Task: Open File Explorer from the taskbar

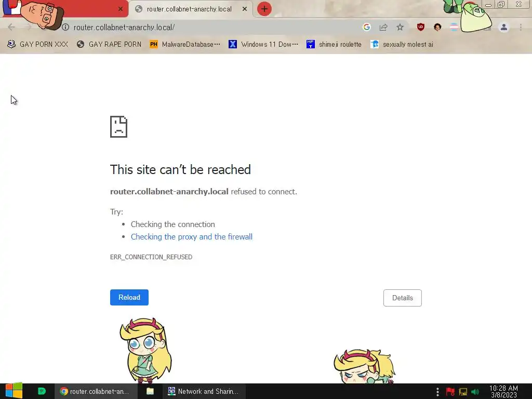Action: (x=150, y=391)
